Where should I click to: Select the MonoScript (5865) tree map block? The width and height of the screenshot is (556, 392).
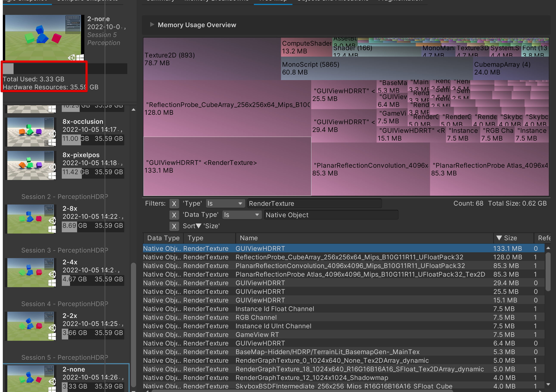coord(377,68)
